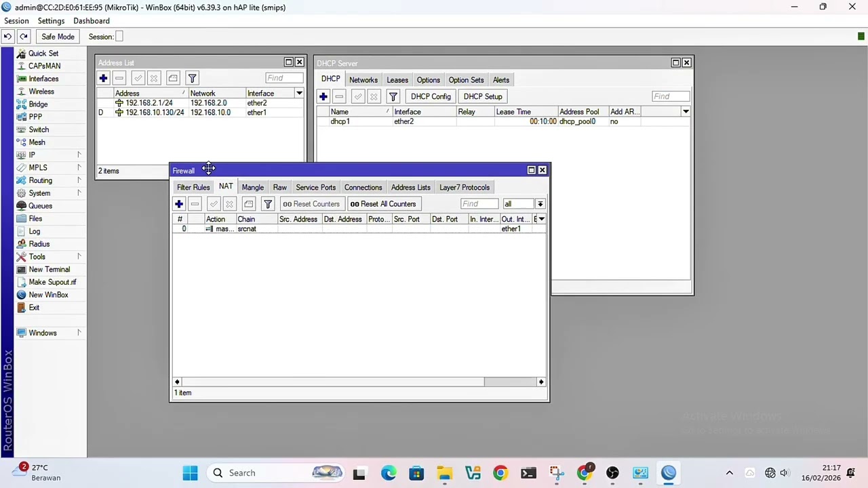Open New Terminal
This screenshot has width=868, height=488.
49,269
